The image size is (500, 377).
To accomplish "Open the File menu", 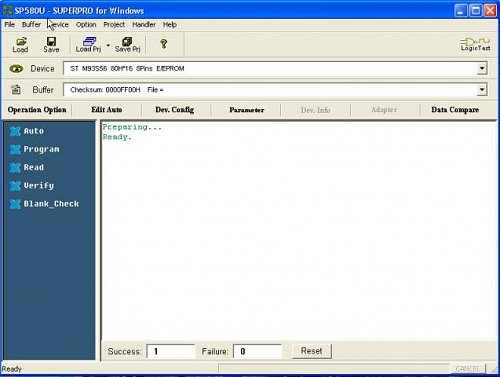I will [9, 25].
